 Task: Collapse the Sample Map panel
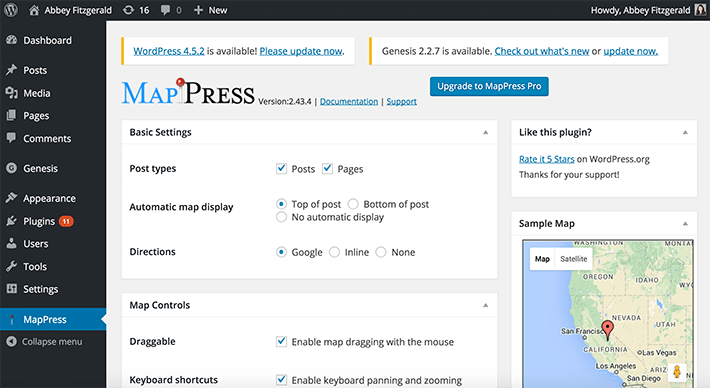[x=685, y=223]
